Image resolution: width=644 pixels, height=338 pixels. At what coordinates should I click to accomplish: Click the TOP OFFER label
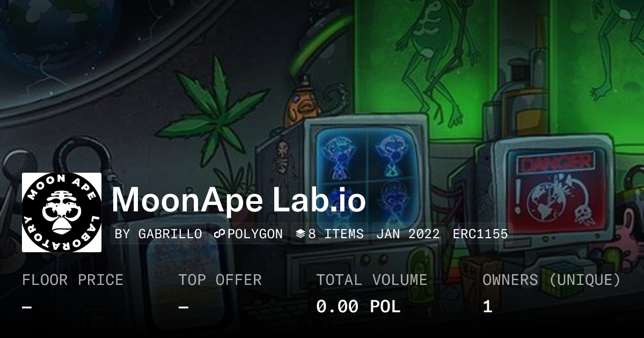click(x=220, y=280)
